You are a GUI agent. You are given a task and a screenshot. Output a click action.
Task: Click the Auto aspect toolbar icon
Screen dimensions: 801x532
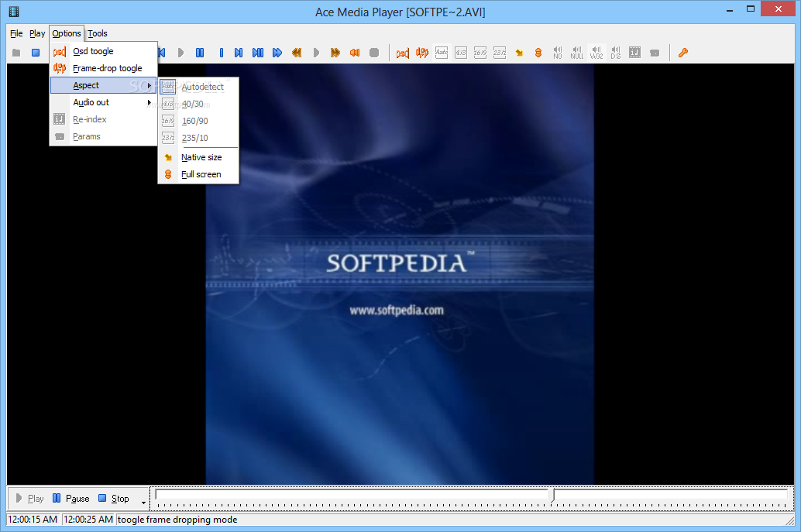pyautogui.click(x=442, y=53)
